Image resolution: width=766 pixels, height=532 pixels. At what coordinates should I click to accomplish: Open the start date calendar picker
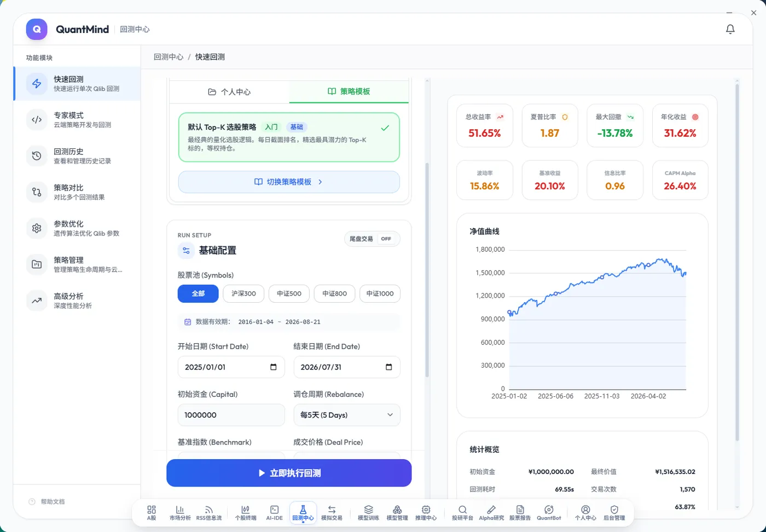pyautogui.click(x=274, y=367)
